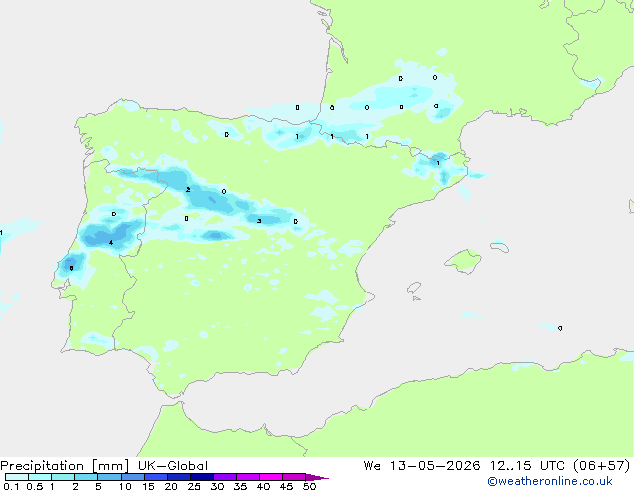Click the '25' legend scale label
Viewport: 634px width, 490px height.
click(x=194, y=486)
